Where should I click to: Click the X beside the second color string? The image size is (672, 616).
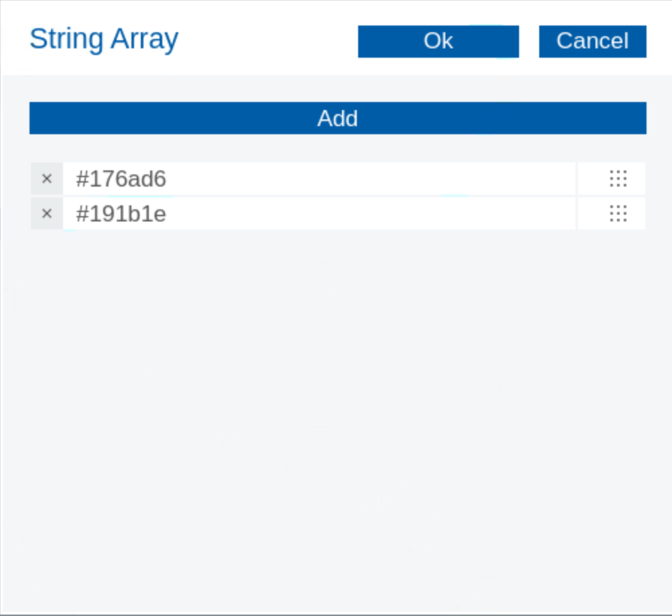tap(47, 214)
